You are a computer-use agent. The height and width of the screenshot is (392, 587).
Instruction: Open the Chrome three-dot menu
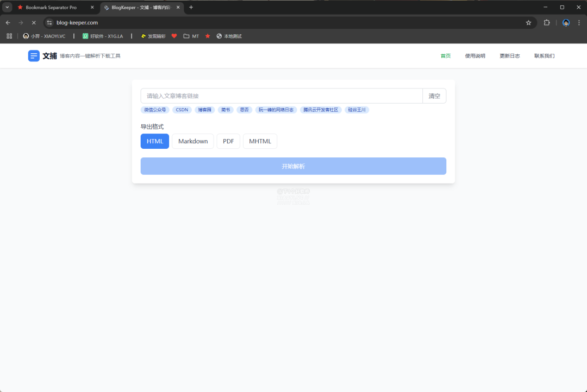coord(579,23)
